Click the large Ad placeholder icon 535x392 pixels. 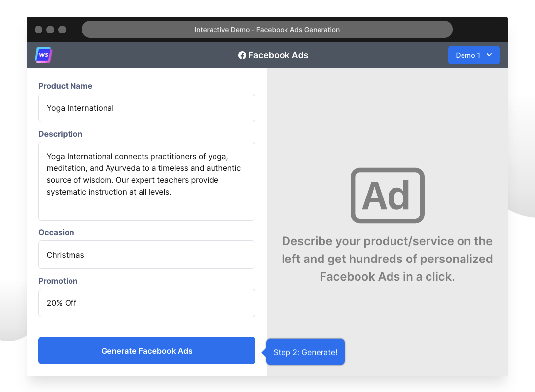pyautogui.click(x=387, y=196)
